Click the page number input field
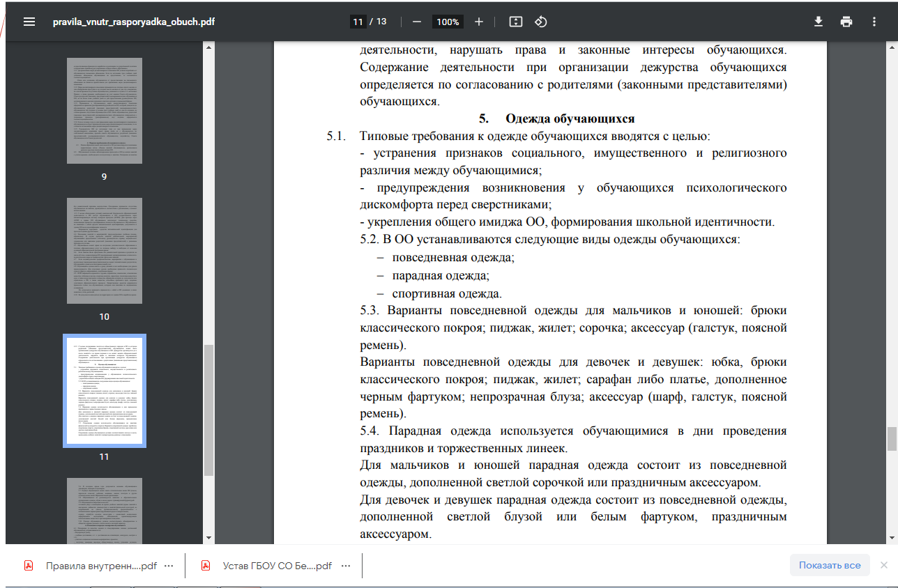The height and width of the screenshot is (588, 898). [x=358, y=22]
